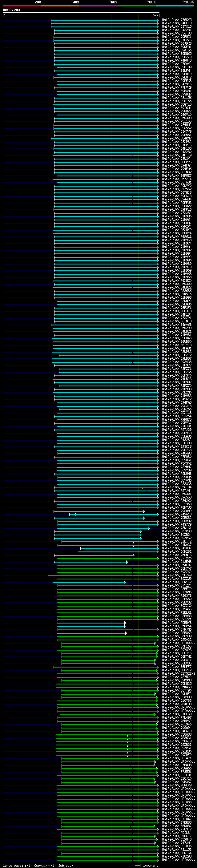Click hit label UniRef100_Q56TU4
This screenshot has height=868, width=197.
point(177,487)
